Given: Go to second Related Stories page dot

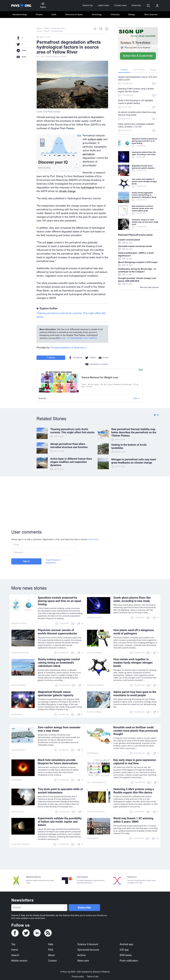Looking at the screenshot, I should tap(158, 415).
